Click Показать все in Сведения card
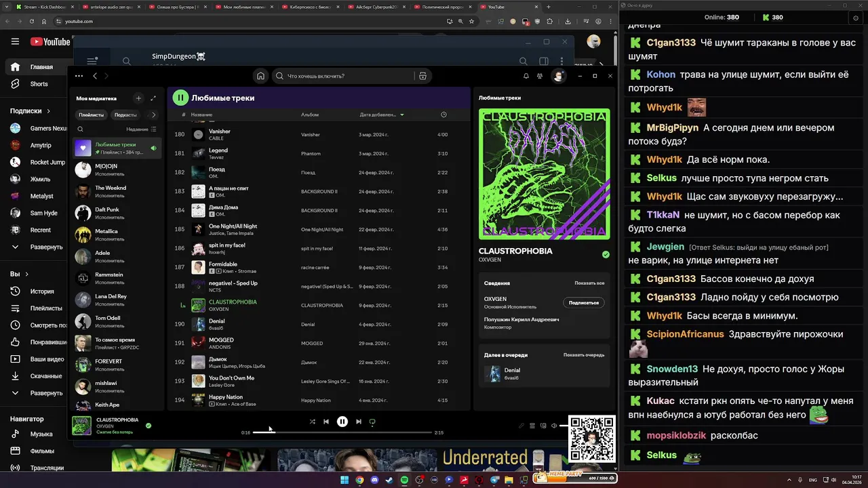Image resolution: width=868 pixels, height=488 pixels. 589,283
